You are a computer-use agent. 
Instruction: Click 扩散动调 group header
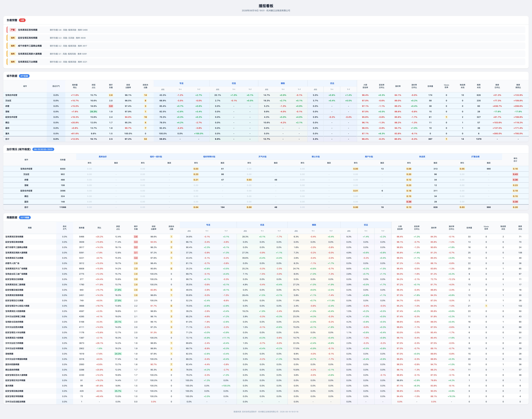pos(475,157)
